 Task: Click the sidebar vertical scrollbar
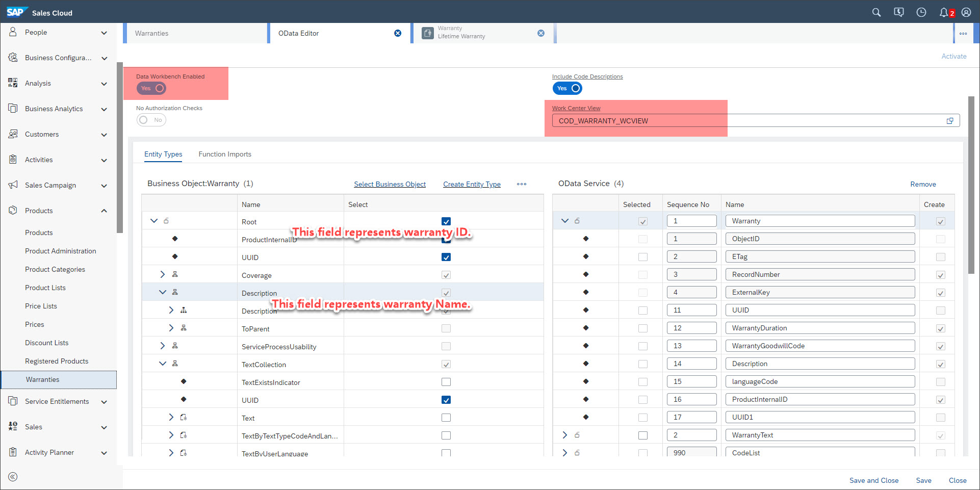pyautogui.click(x=120, y=148)
